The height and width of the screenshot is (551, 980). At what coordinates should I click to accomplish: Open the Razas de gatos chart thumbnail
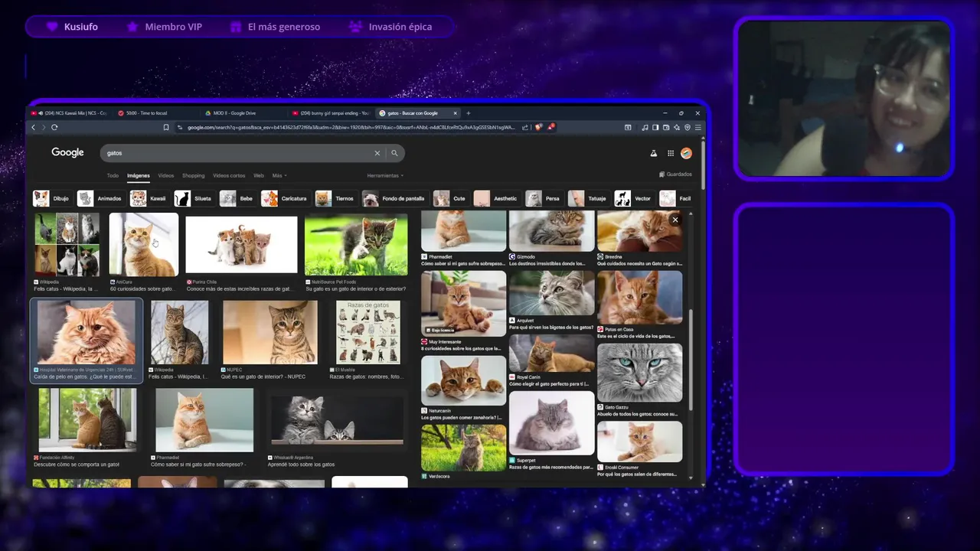pos(368,332)
